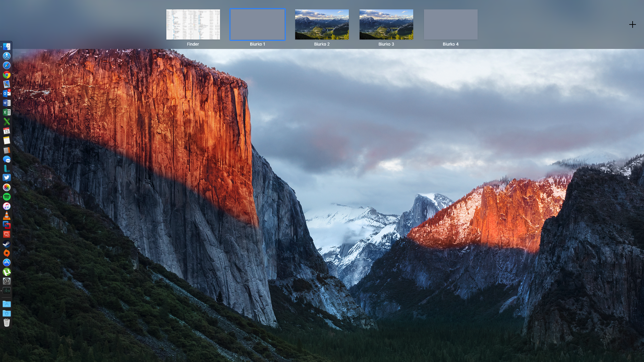Open the Applications folder stack
The image size is (644, 362).
7,304
